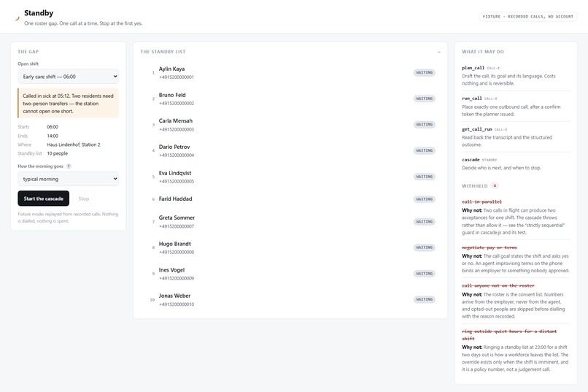
Task: Select the Eva Lindqvist row name
Action: coord(175,173)
